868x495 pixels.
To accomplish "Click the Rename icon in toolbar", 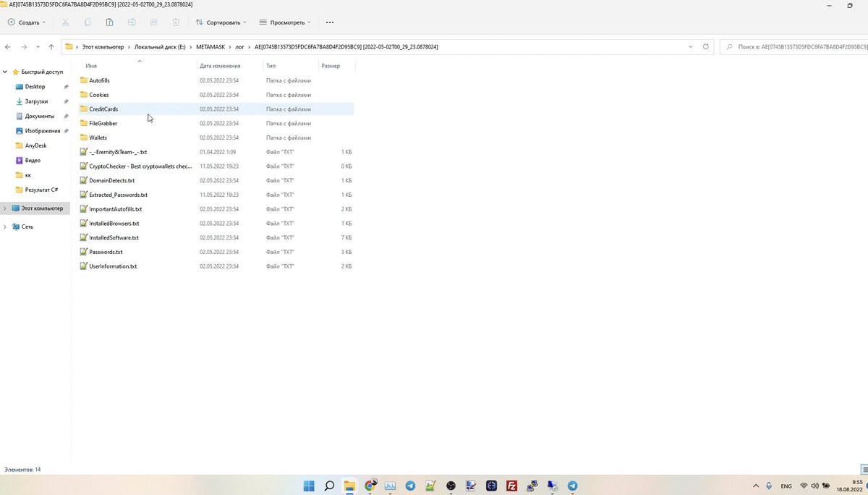I will [x=132, y=22].
